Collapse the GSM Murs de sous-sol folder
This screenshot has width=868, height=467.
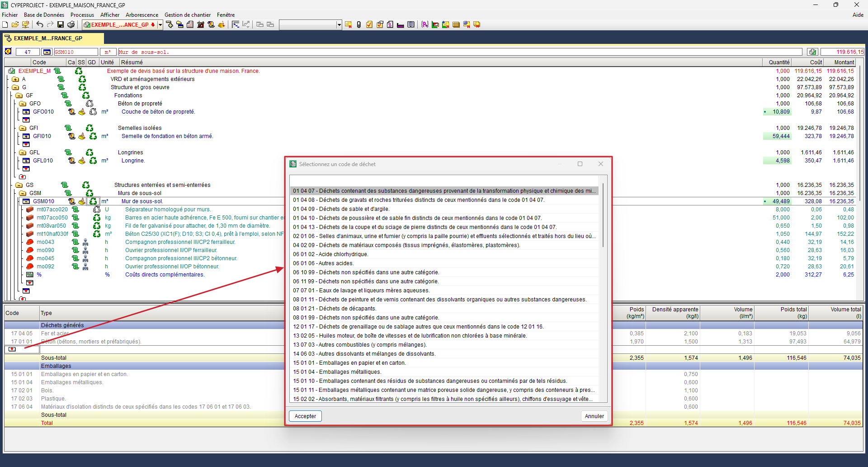(x=23, y=193)
